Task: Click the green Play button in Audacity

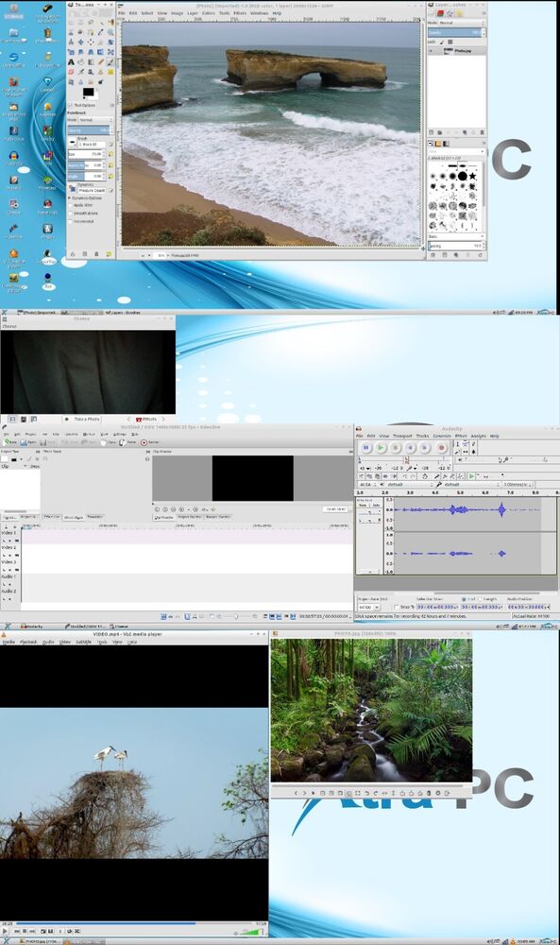Action: (381, 447)
